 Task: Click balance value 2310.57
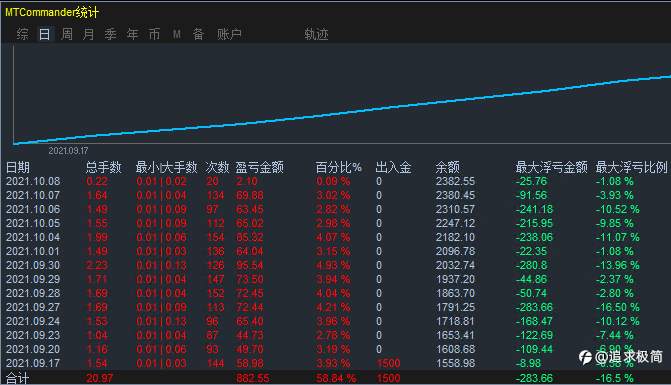(455, 209)
